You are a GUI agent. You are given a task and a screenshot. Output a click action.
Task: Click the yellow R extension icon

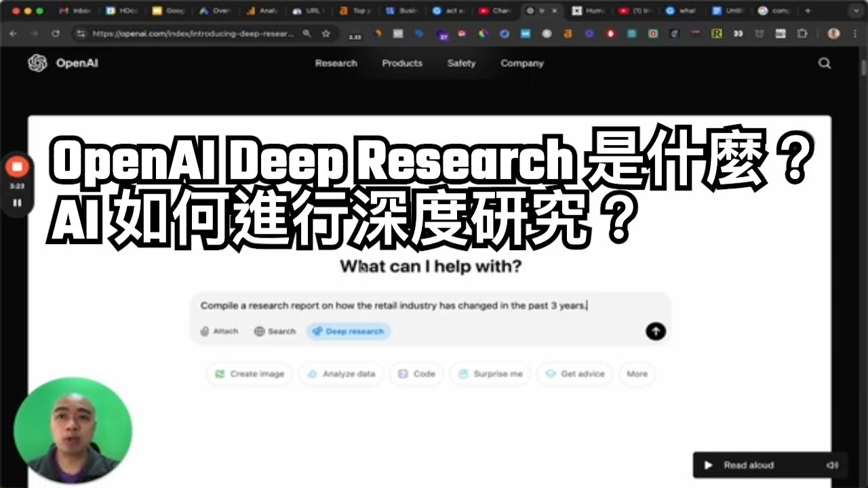pyautogui.click(x=716, y=33)
